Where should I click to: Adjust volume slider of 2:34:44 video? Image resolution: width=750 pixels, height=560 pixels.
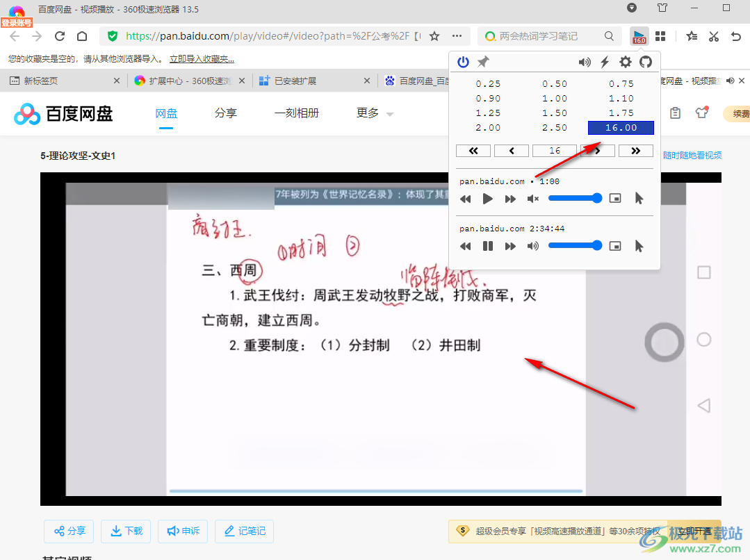click(575, 245)
